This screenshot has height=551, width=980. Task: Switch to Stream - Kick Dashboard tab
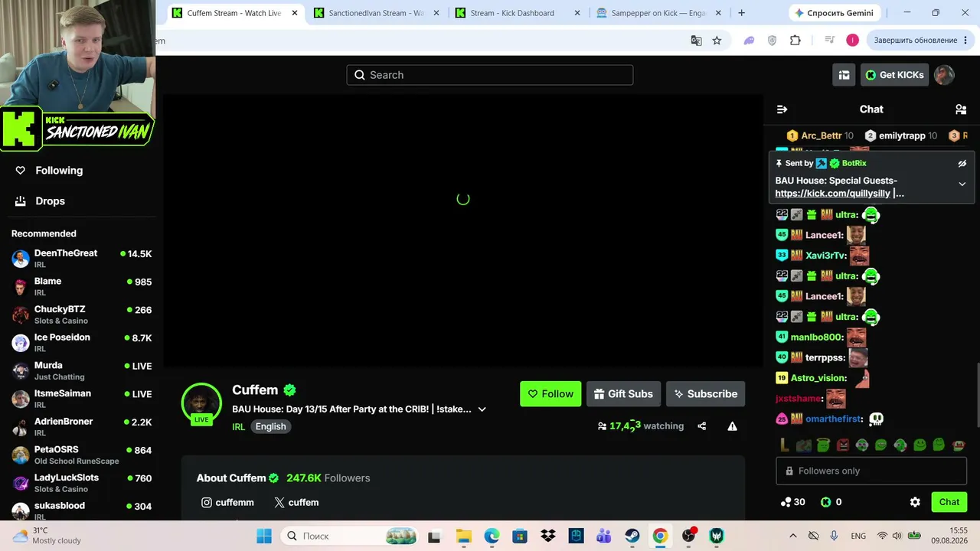517,13
